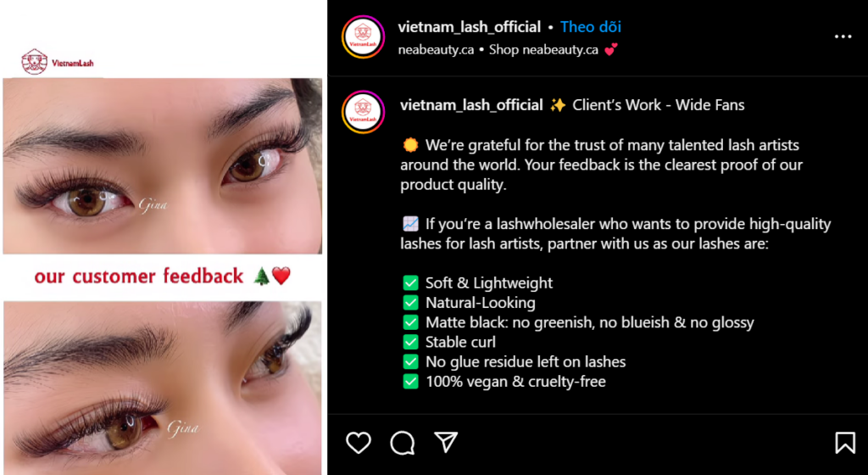Click the green check next to Soft & Lightweight
This screenshot has width=868, height=475.
pyautogui.click(x=410, y=283)
